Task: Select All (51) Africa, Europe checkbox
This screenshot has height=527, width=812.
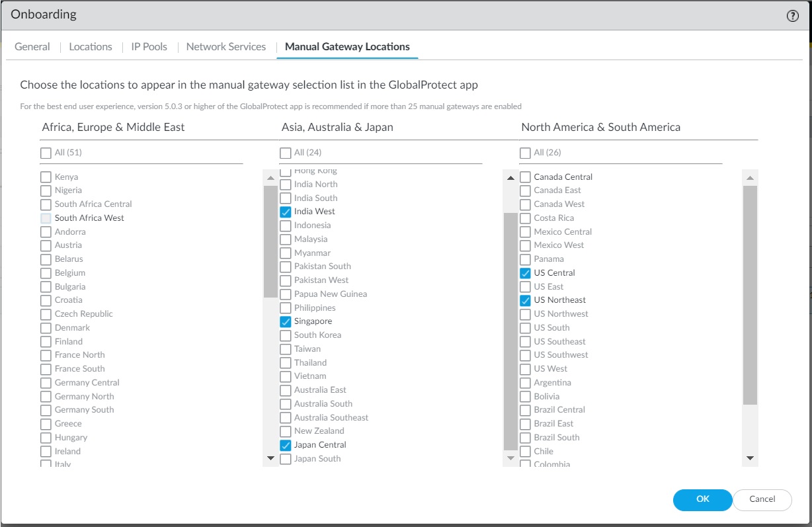Action: coord(46,153)
